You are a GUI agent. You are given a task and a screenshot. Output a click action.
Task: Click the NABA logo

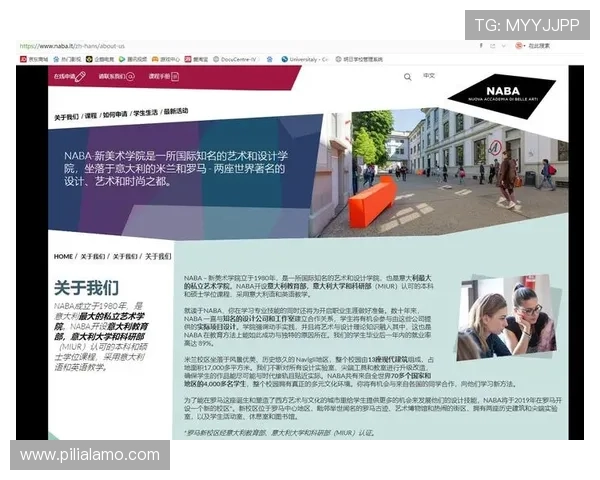[502, 95]
